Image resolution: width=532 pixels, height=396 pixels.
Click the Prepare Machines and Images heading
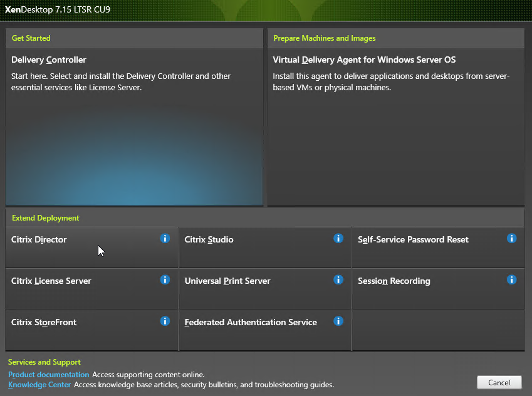coord(325,38)
